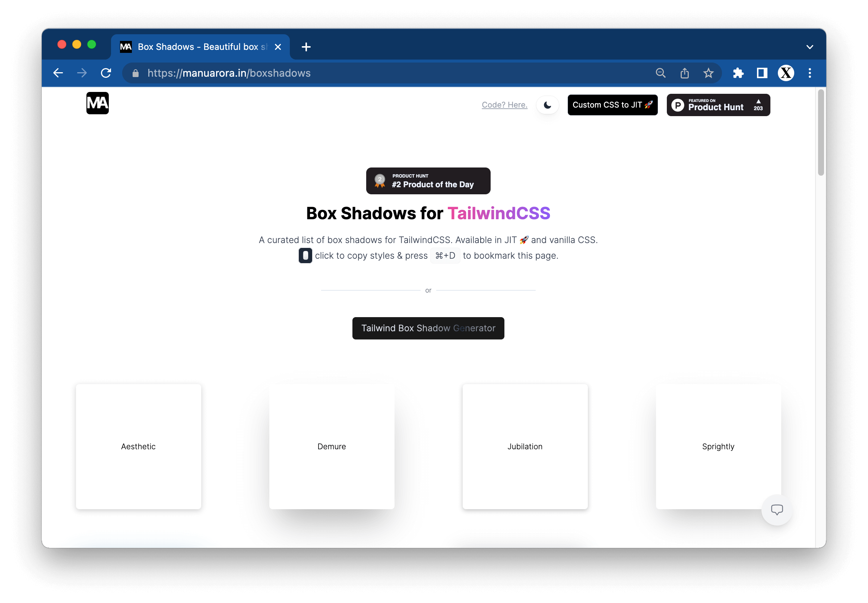Click the page vertical scrollbar

[x=820, y=132]
